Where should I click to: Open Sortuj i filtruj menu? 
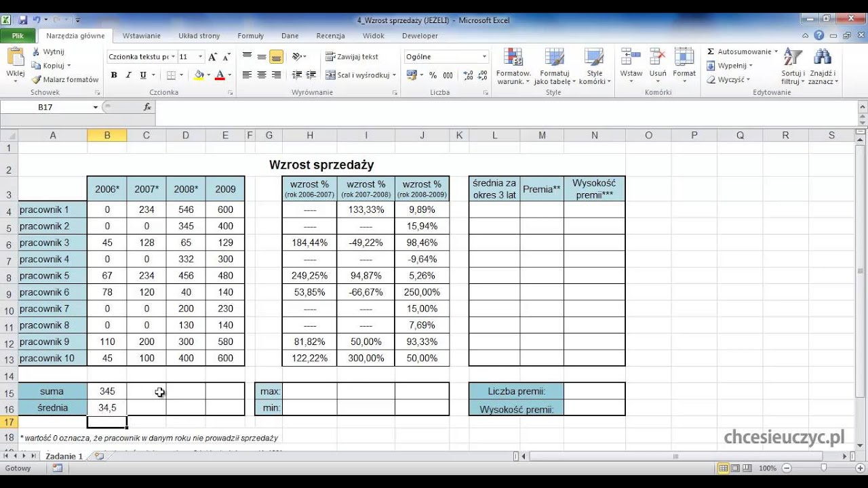click(x=793, y=66)
